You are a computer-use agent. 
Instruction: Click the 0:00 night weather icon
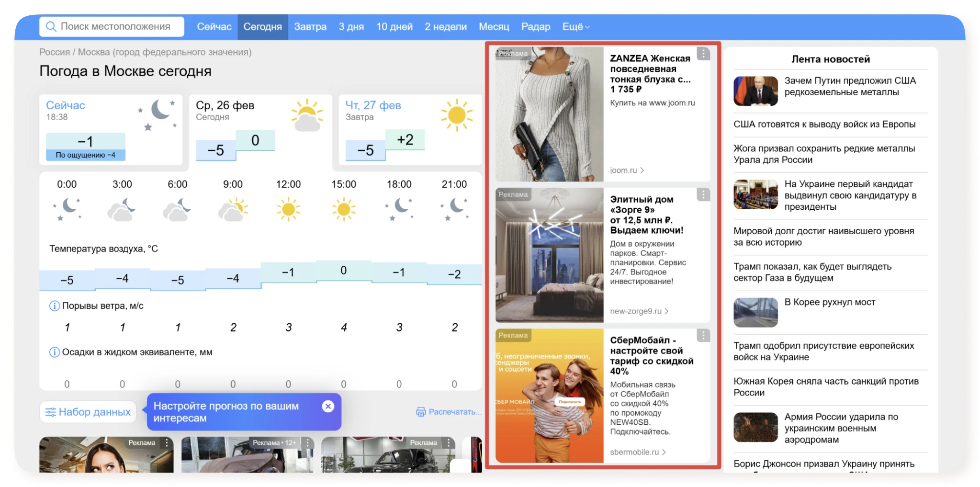[67, 209]
